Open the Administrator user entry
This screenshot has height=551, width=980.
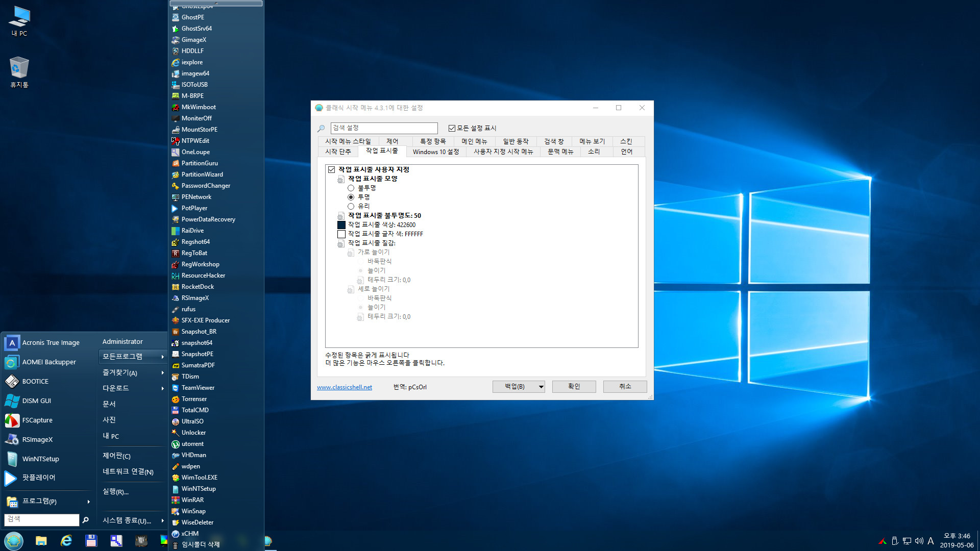click(x=122, y=342)
